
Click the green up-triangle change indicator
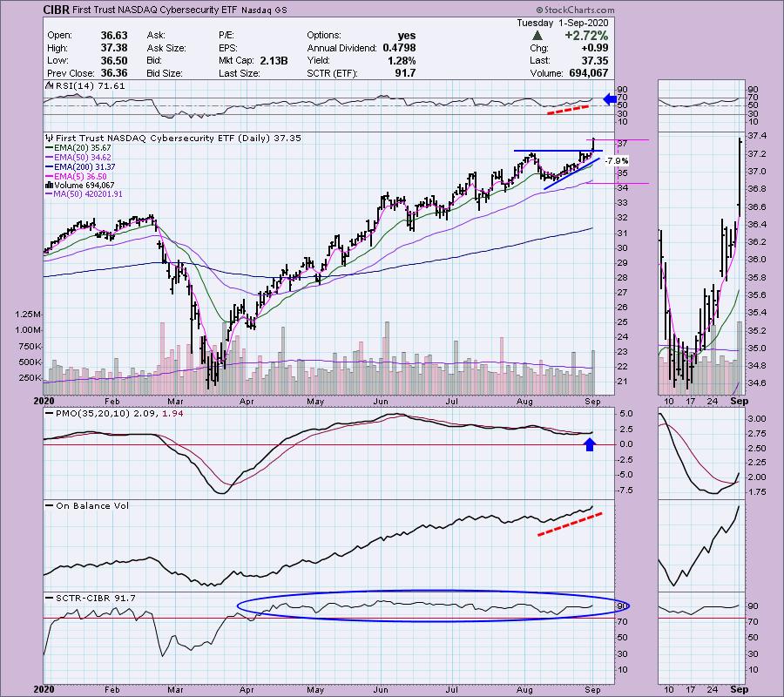[537, 35]
